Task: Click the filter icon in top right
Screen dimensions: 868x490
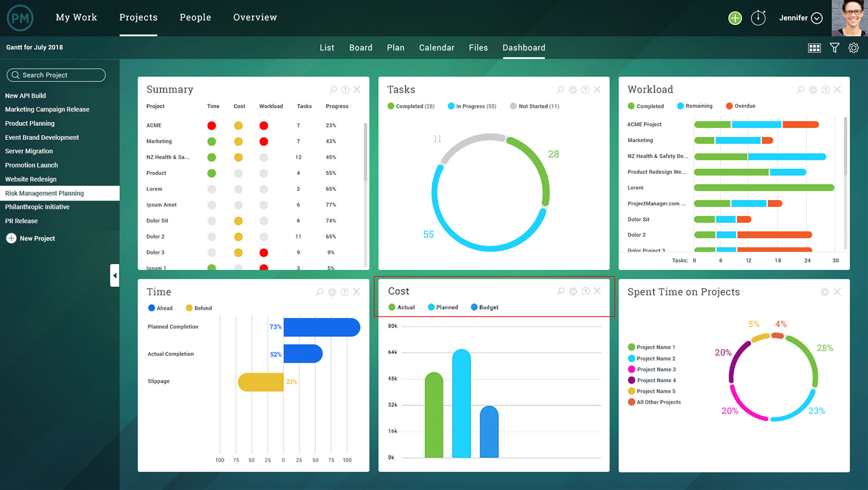Action: coord(836,47)
